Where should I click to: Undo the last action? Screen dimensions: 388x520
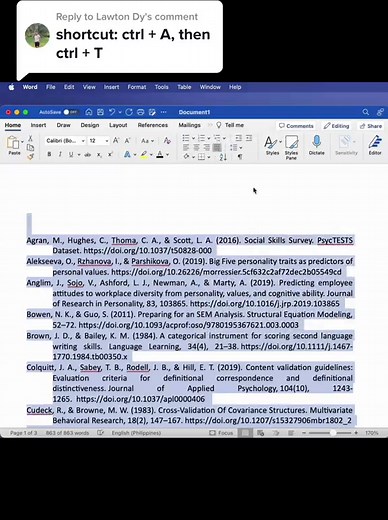tap(112, 112)
